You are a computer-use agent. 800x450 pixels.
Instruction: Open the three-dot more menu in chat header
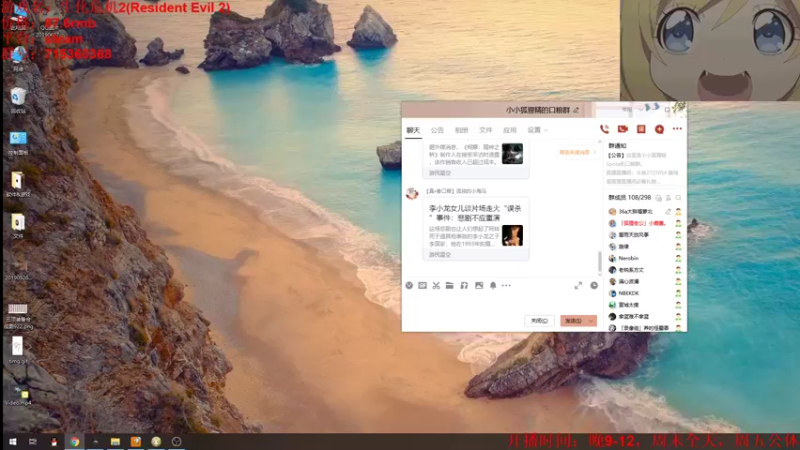point(677,129)
